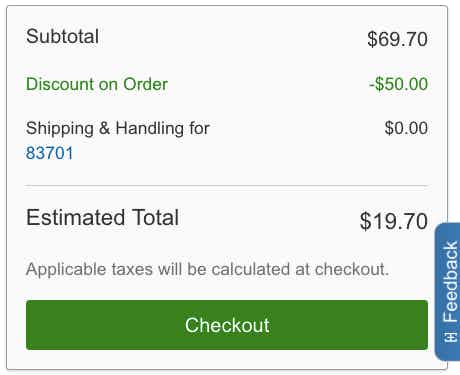Click the word Order in discount row
This screenshot has width=460, height=375.
tap(145, 84)
